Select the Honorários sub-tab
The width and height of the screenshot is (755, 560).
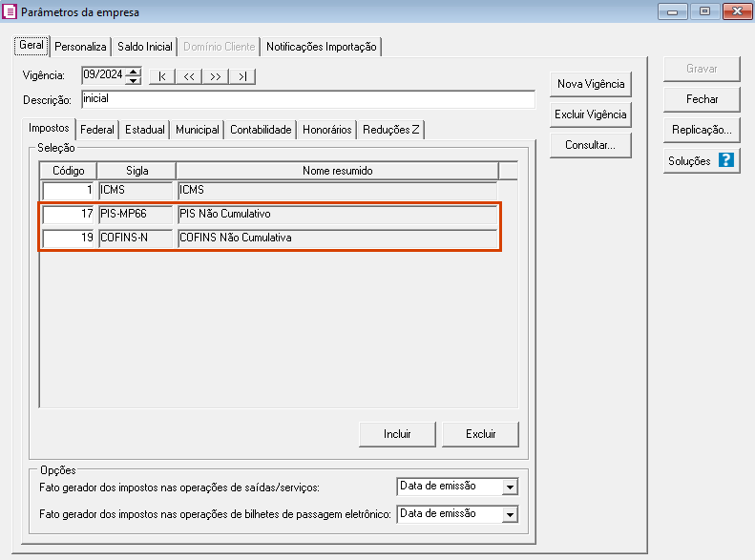[x=327, y=130]
